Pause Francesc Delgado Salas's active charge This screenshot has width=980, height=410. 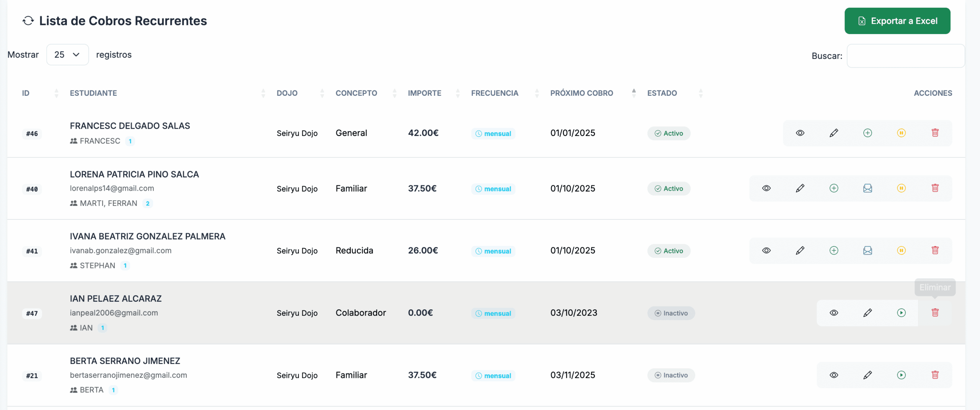click(901, 133)
